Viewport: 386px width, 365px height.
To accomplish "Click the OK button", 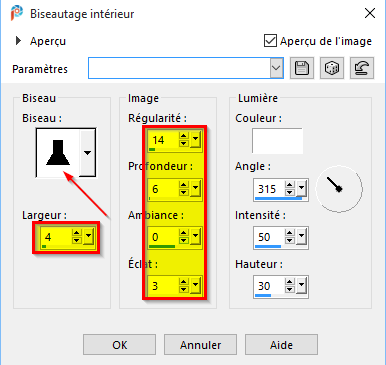I will (119, 345).
